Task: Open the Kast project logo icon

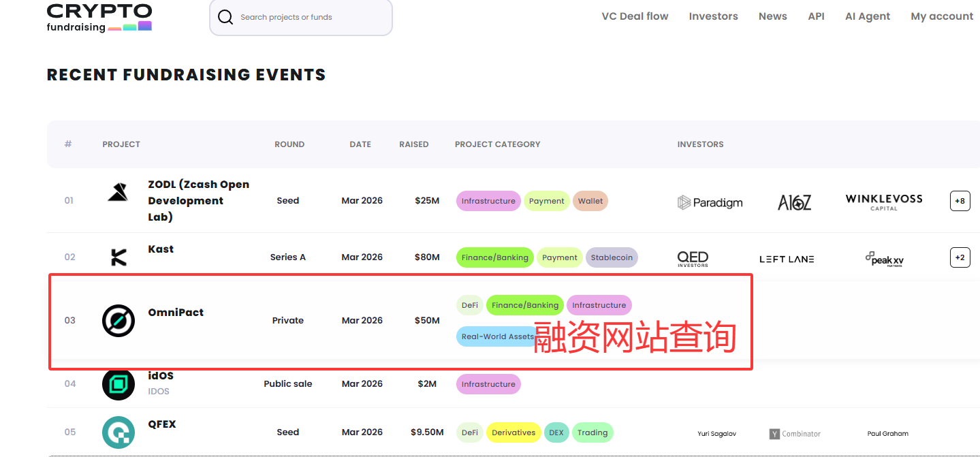Action: coord(118,257)
